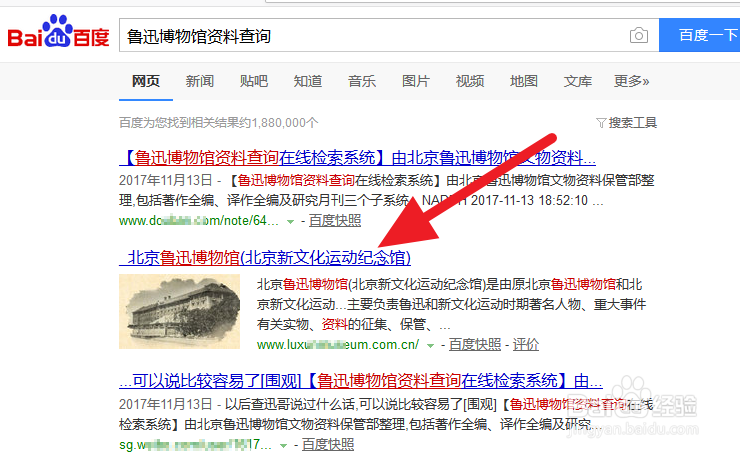Open 搜索工具 search tools
This screenshot has height=455, width=740.
coord(632,123)
